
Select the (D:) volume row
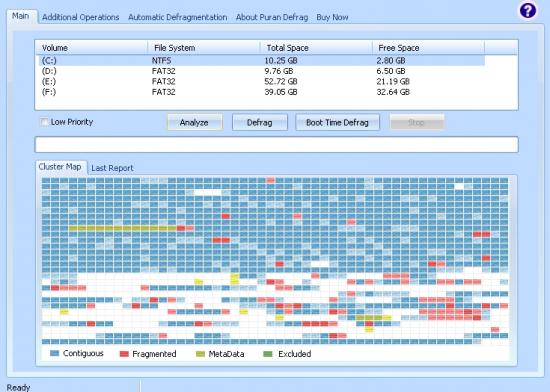click(262, 71)
